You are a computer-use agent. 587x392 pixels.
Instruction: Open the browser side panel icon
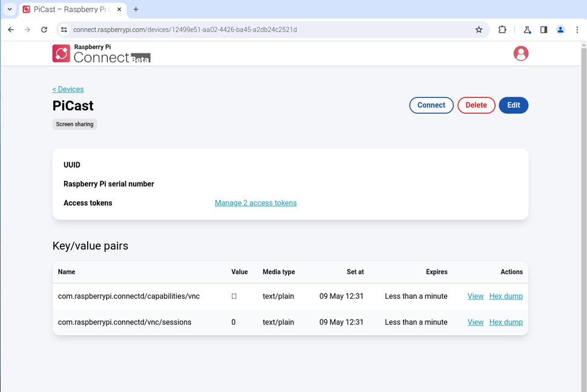click(542, 29)
